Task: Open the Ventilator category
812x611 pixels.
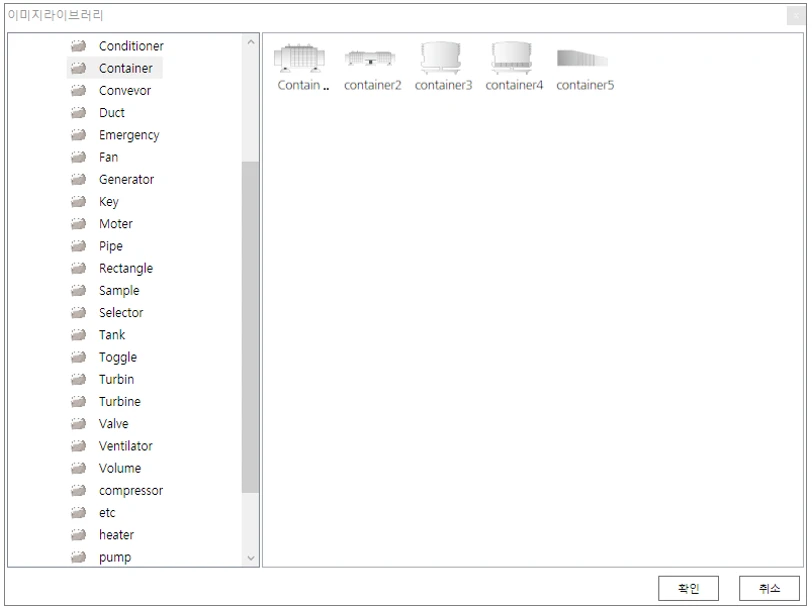Action: (126, 446)
